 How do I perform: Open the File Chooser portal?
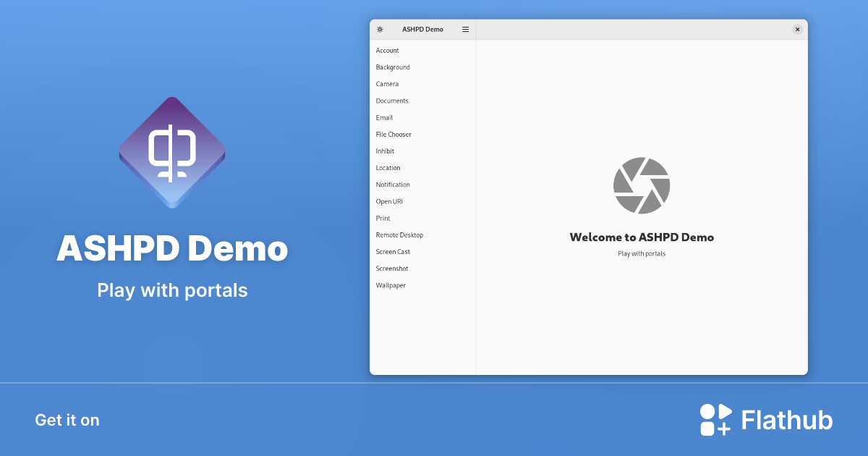pos(393,134)
